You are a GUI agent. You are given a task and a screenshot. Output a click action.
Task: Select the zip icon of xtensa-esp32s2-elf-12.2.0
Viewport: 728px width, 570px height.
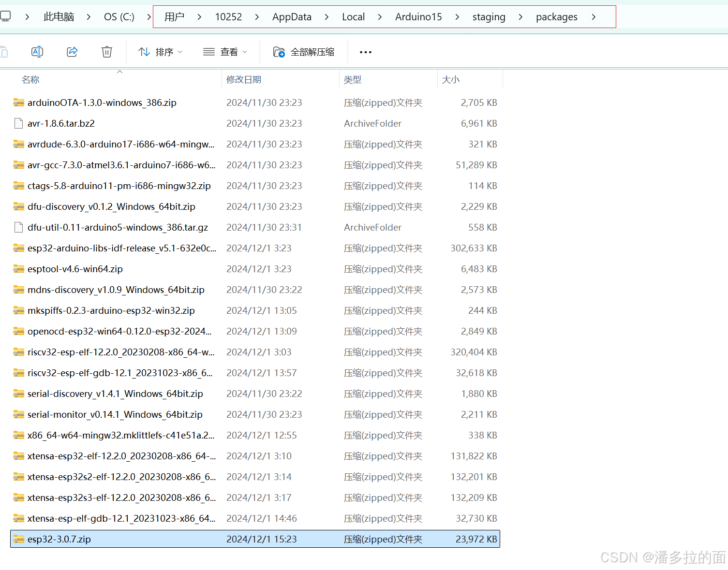point(19,477)
